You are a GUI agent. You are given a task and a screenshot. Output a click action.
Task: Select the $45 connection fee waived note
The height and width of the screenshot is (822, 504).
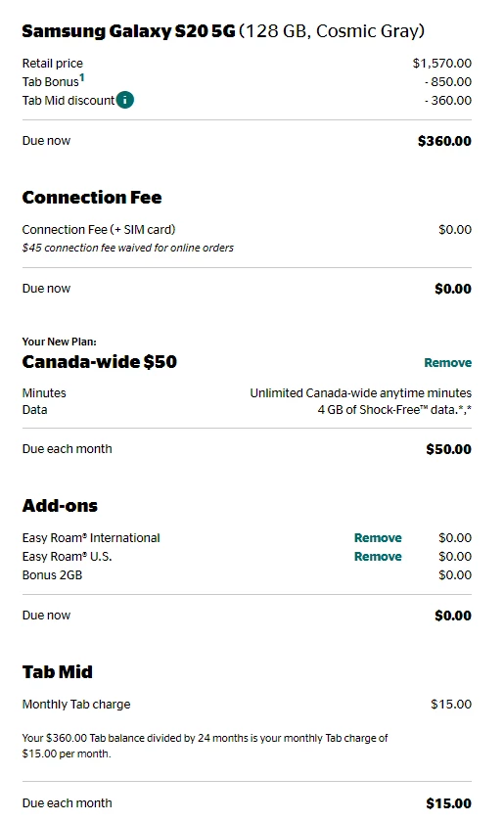(128, 248)
